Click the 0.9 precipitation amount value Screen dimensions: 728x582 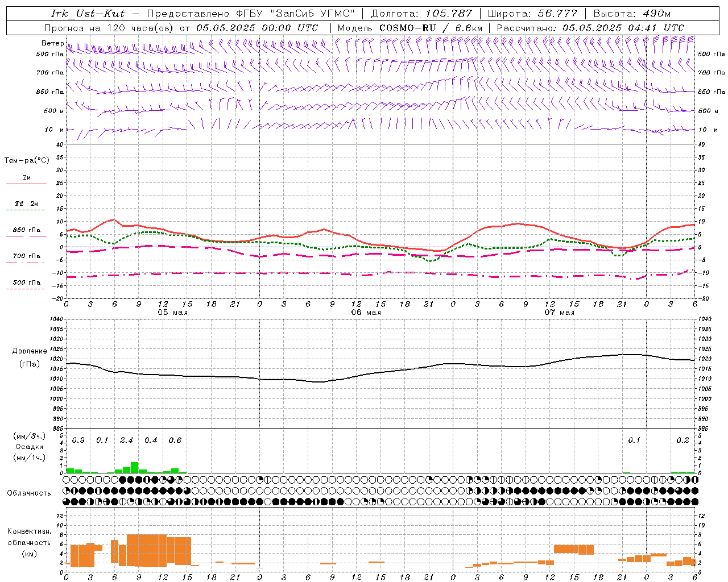point(78,440)
